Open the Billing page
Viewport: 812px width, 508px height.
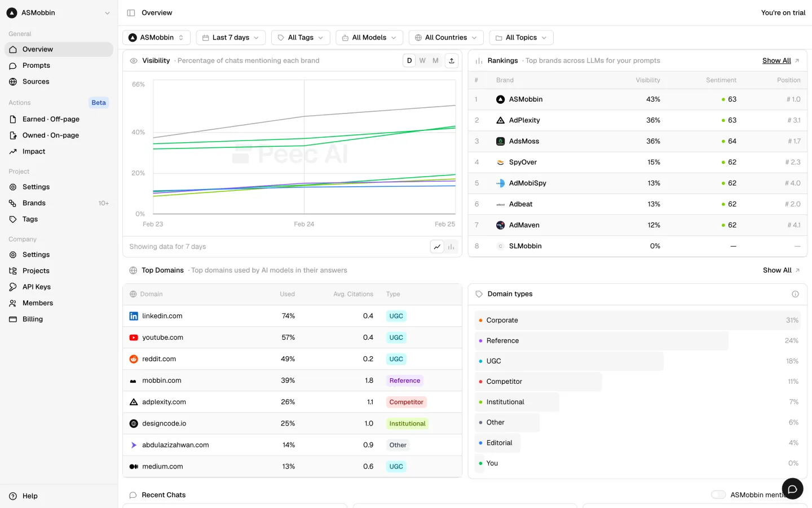coord(59,319)
